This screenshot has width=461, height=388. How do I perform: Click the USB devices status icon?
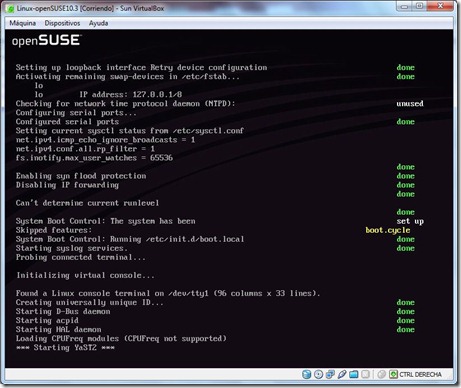coord(342,374)
